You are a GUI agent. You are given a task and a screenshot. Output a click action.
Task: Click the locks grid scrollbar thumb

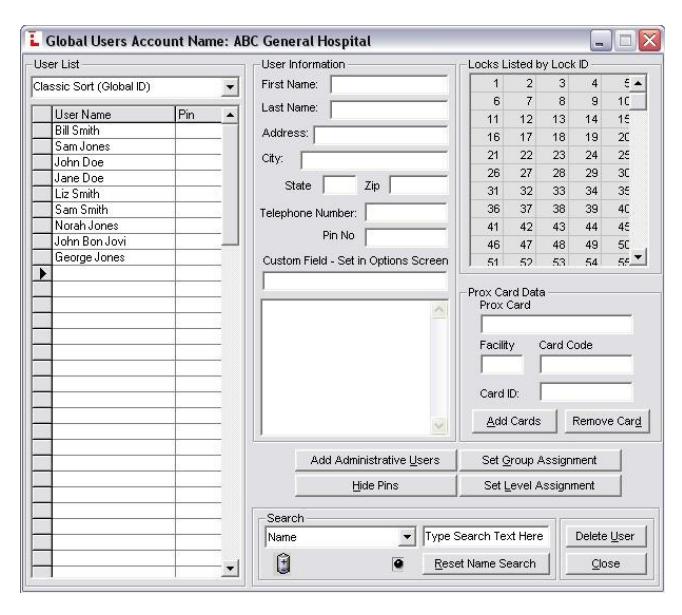pyautogui.click(x=638, y=101)
